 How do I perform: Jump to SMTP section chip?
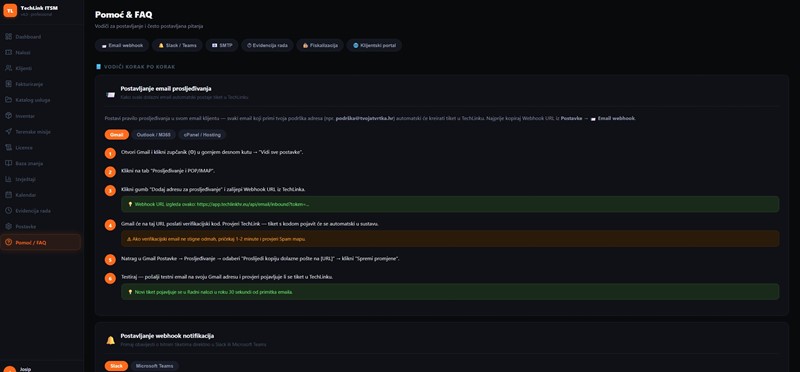[221, 45]
